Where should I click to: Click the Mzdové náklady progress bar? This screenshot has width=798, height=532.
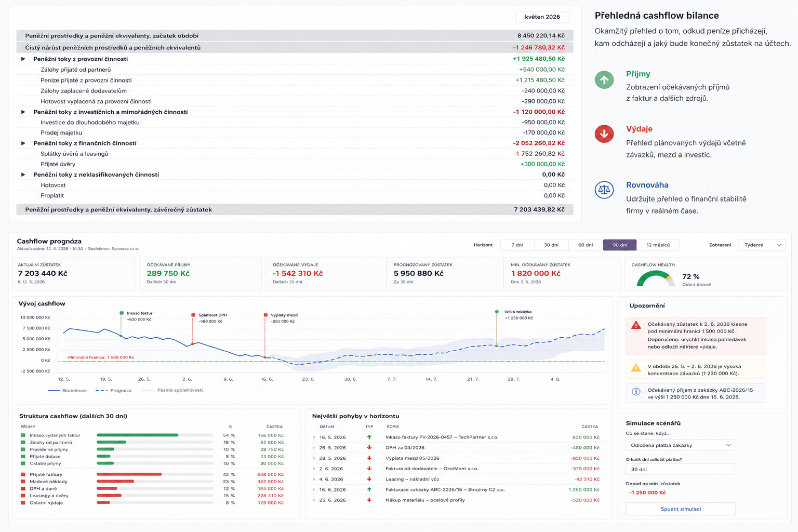tap(155, 482)
